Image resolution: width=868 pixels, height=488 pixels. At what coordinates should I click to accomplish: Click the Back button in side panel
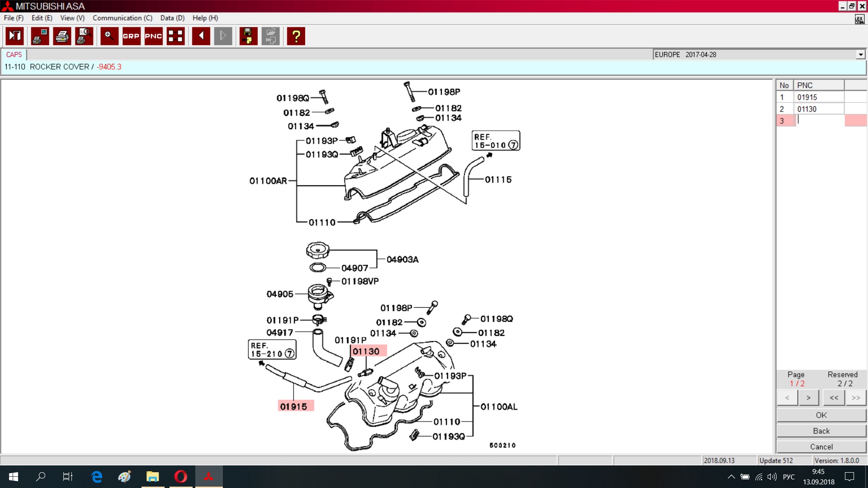(821, 431)
